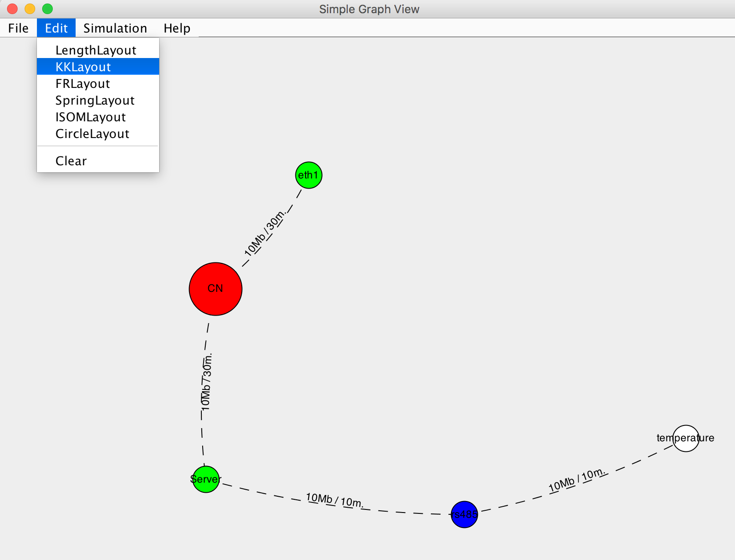Click edge label between Server and rs485
735x560 pixels.
click(x=335, y=500)
